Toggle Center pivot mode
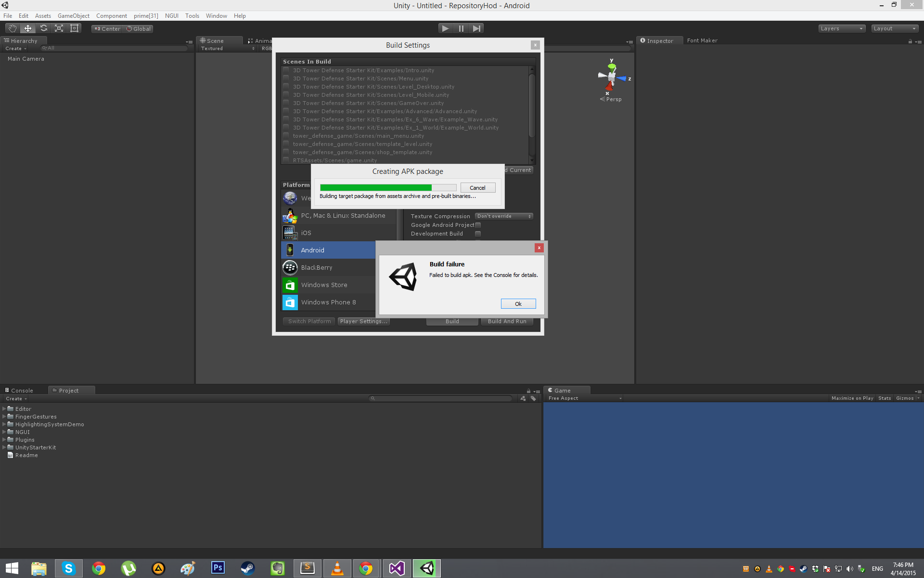Image resolution: width=924 pixels, height=578 pixels. pos(107,29)
